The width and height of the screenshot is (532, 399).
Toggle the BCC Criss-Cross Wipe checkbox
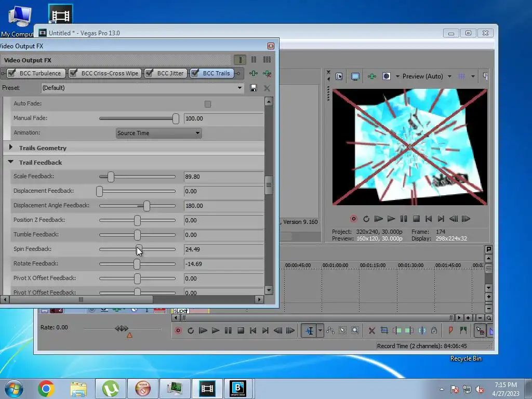point(73,73)
